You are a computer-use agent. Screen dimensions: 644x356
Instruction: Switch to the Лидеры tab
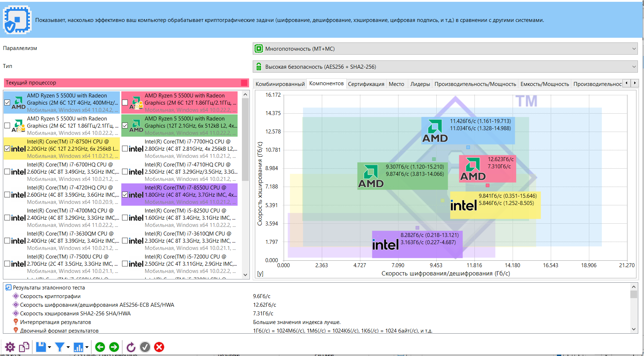[x=420, y=84]
